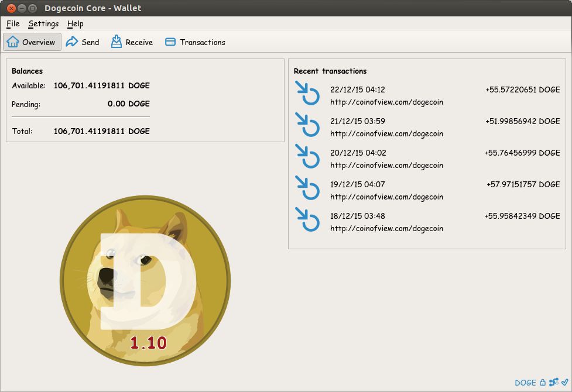Minimize the Dogecoin Core window
Screen dimensions: 572x392
22,8
